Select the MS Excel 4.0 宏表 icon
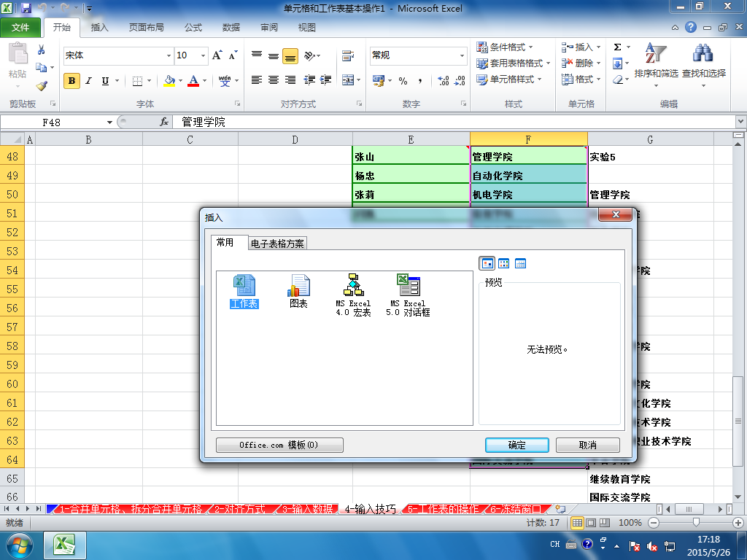 pyautogui.click(x=353, y=295)
